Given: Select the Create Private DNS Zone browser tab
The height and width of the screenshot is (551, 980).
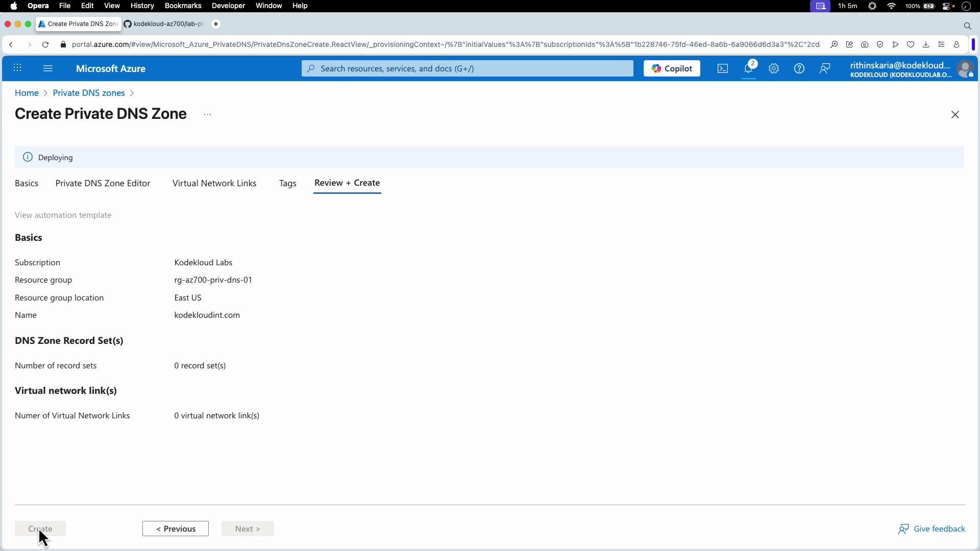Looking at the screenshot, I should pos(79,24).
